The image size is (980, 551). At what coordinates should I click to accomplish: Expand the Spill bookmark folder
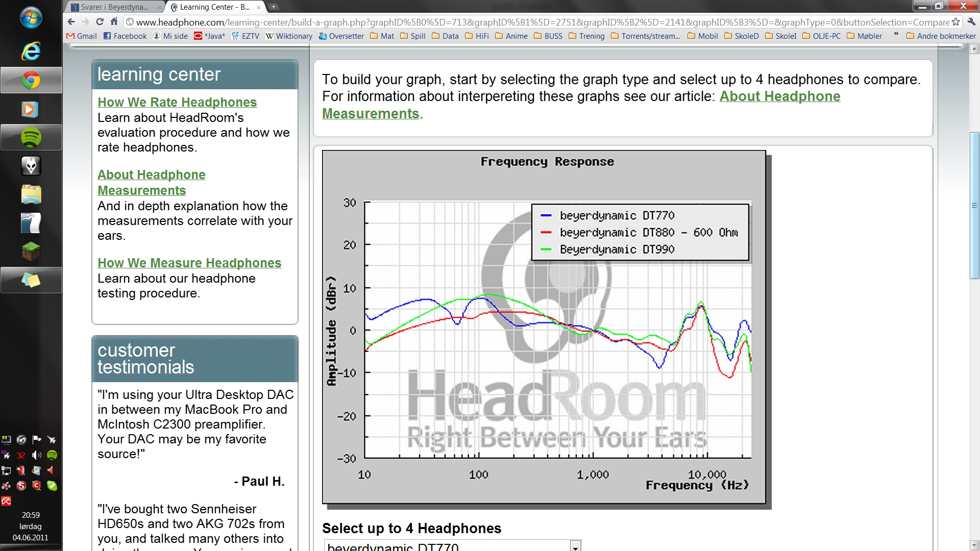pyautogui.click(x=412, y=36)
